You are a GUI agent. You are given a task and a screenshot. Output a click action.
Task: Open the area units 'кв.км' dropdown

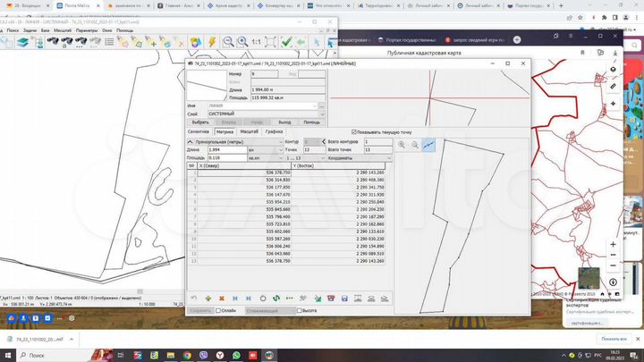coord(266,158)
